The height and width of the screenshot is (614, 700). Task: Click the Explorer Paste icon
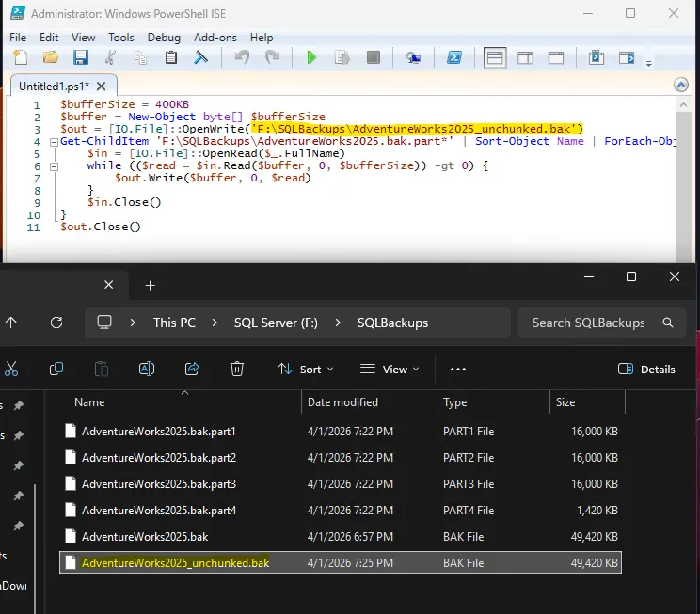coord(102,369)
